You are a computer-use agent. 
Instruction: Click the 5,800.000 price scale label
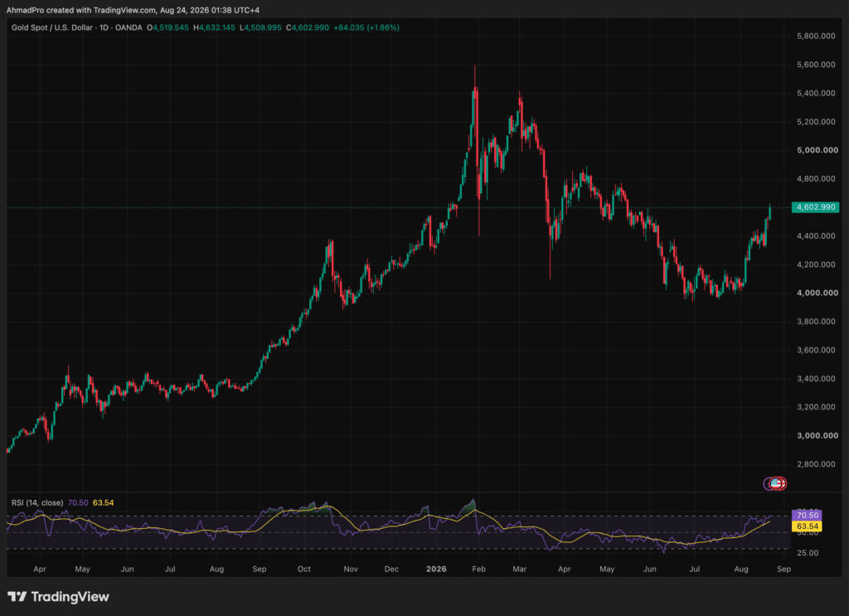coord(816,36)
